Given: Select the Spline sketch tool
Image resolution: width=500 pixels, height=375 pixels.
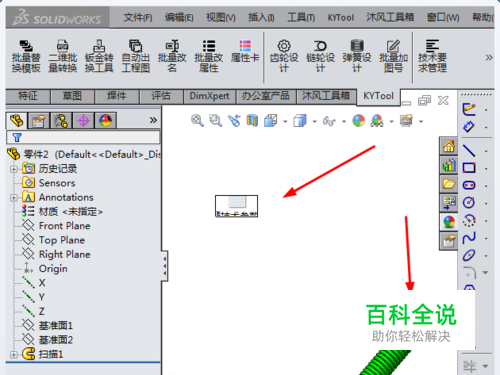Looking at the screenshot, I should tap(469, 238).
